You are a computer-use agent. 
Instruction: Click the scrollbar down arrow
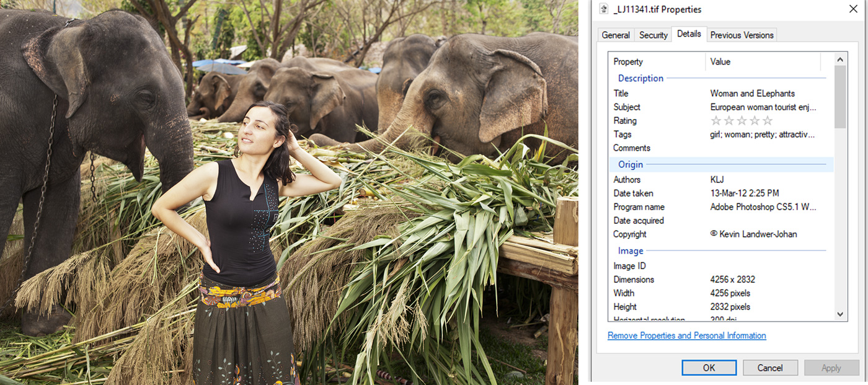pos(840,314)
